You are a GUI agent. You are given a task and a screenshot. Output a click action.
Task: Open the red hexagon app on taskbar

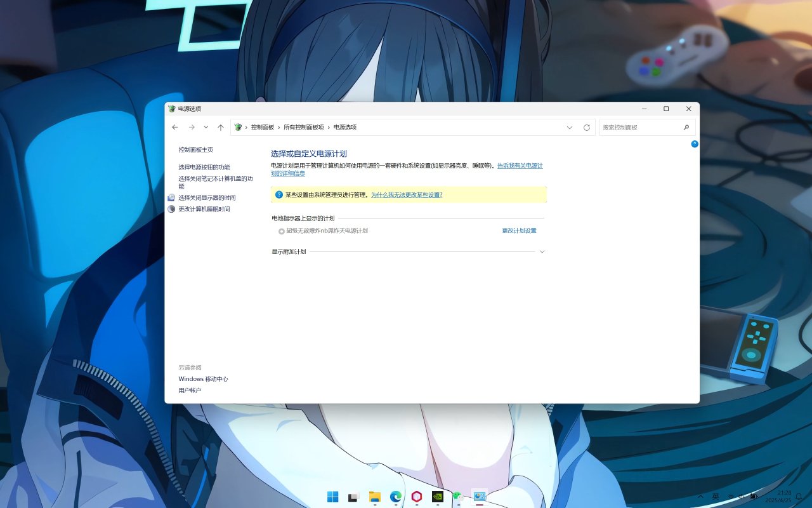coord(417,497)
